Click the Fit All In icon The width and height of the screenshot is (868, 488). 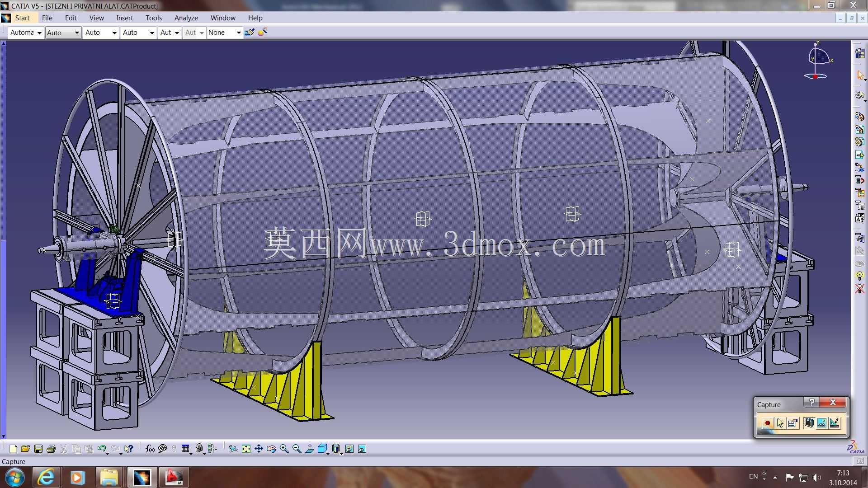point(246,449)
